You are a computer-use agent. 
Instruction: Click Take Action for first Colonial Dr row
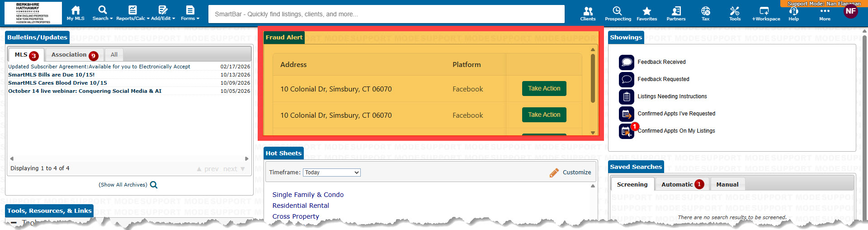pos(544,89)
